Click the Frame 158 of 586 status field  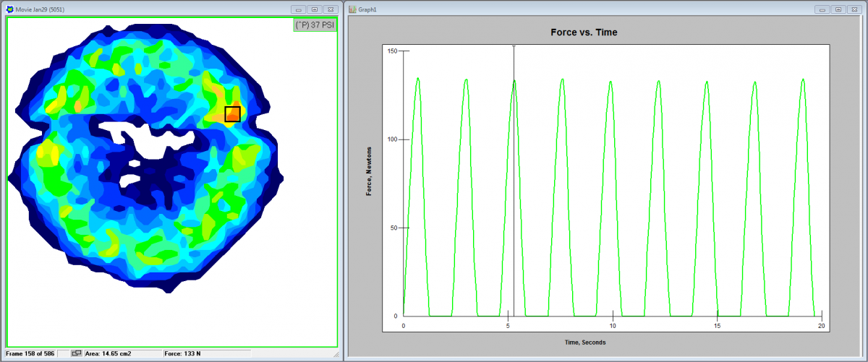[33, 353]
